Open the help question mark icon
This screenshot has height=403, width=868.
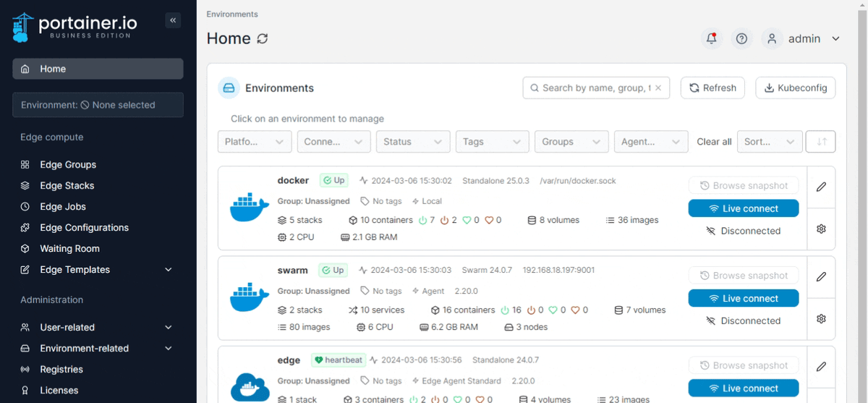(x=741, y=39)
